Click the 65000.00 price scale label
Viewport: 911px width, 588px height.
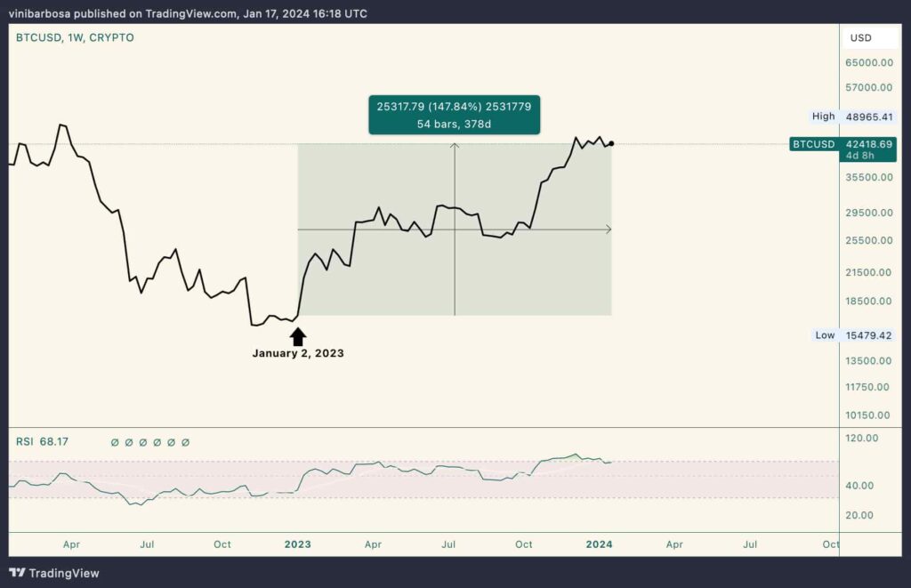coord(869,63)
